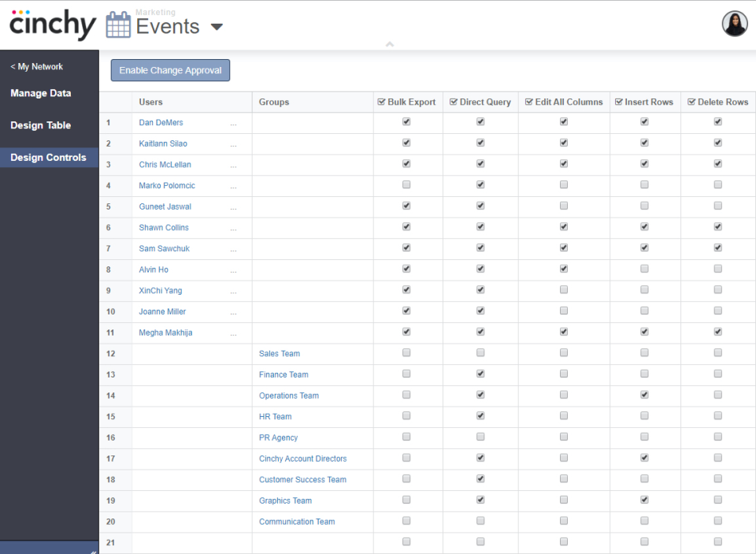The image size is (756, 554).
Task: Click the Cinchy logo
Action: click(50, 24)
